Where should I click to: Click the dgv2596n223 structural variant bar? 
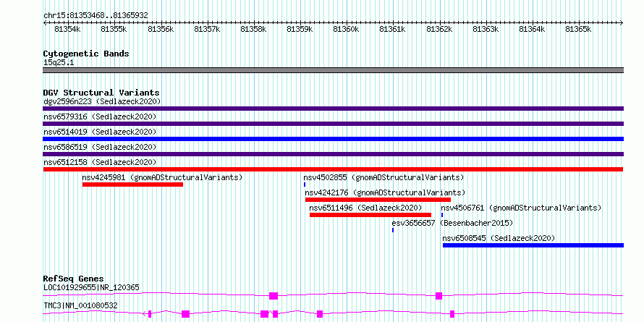pos(333,109)
